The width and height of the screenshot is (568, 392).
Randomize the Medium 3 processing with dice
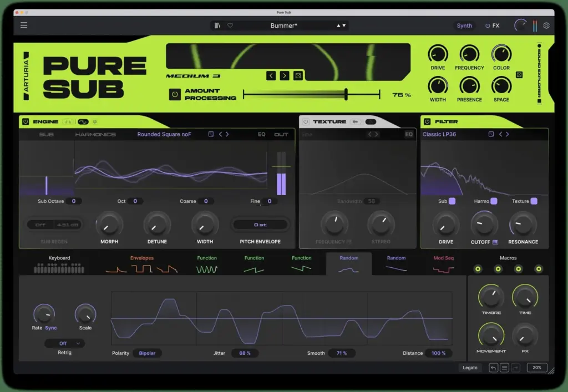tap(298, 75)
